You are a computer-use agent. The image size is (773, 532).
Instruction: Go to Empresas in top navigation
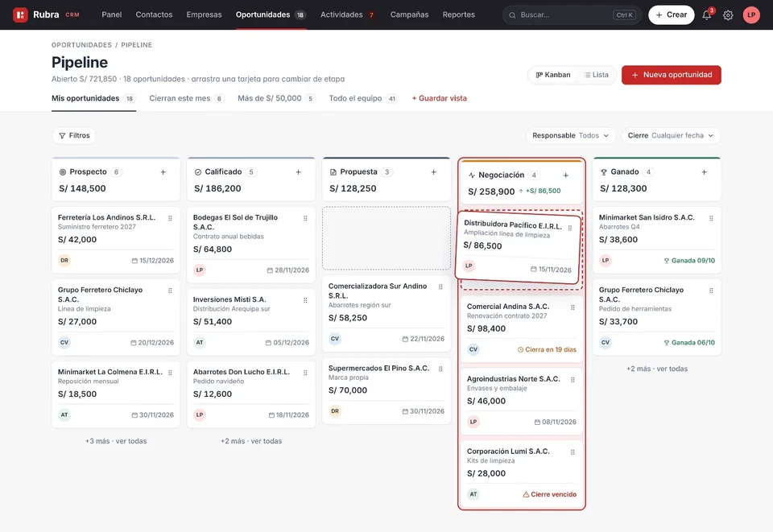coord(204,14)
